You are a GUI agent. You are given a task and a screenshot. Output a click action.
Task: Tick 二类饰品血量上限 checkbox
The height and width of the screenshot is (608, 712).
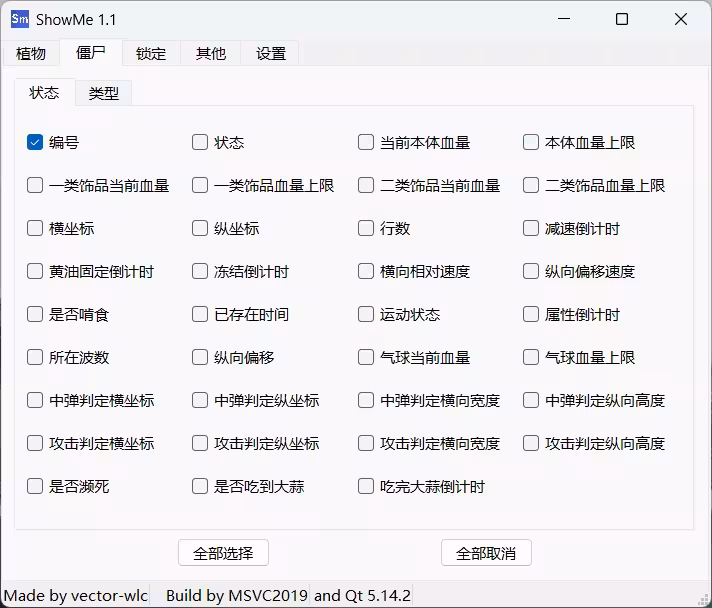(x=531, y=185)
